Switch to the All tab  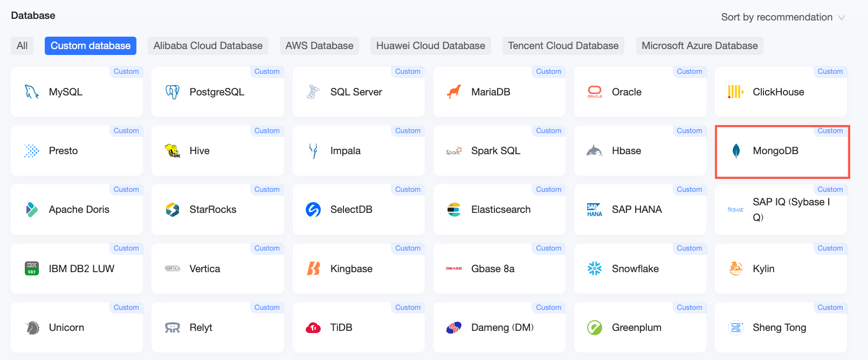click(22, 46)
